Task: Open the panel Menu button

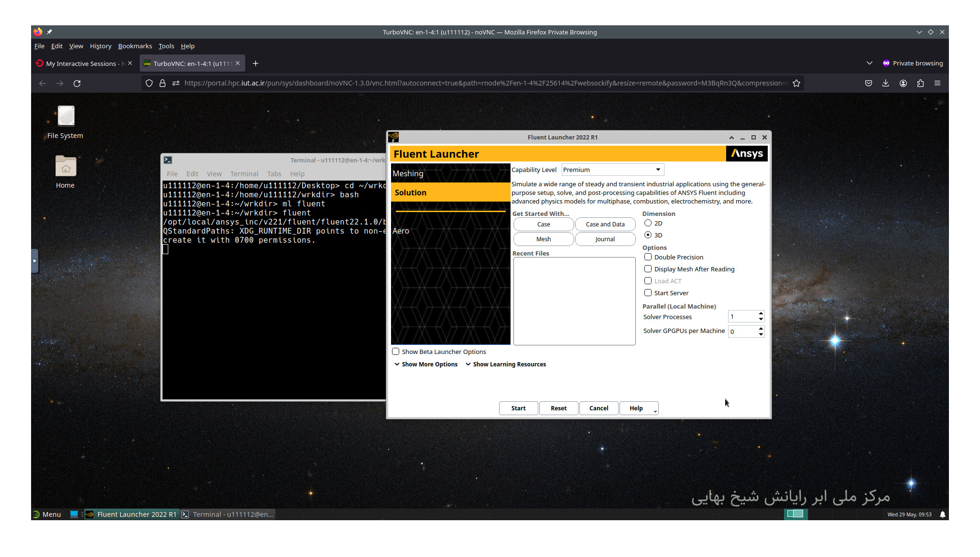Action: point(47,514)
